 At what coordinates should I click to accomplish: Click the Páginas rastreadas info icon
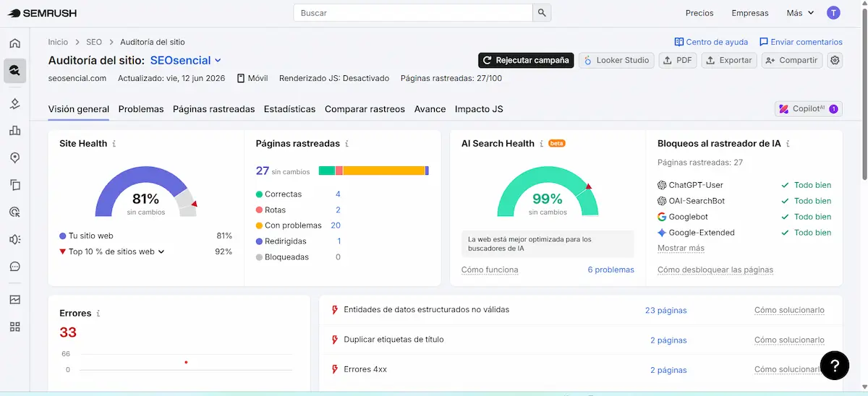(x=347, y=144)
